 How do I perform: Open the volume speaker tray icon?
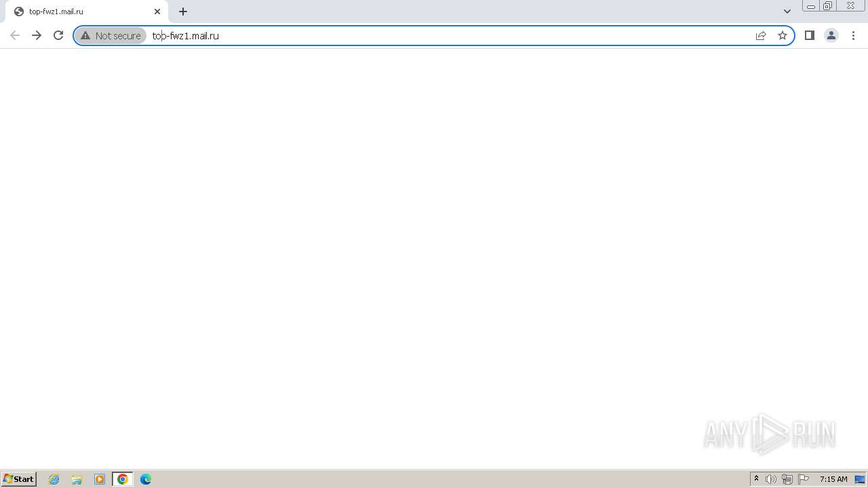tap(771, 479)
